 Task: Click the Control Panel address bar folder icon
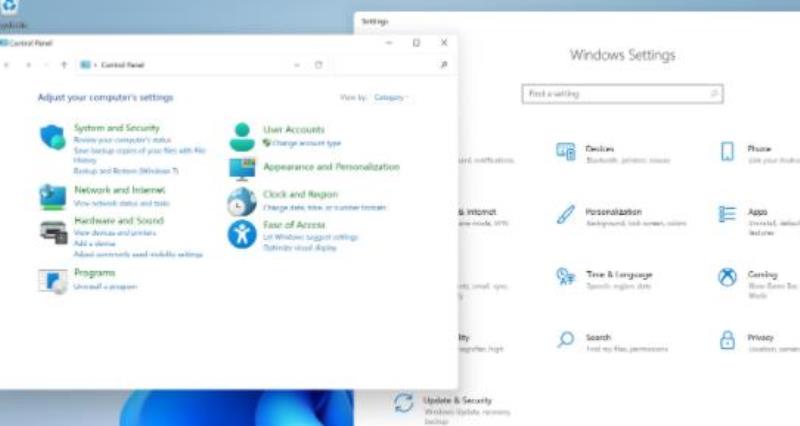85,65
